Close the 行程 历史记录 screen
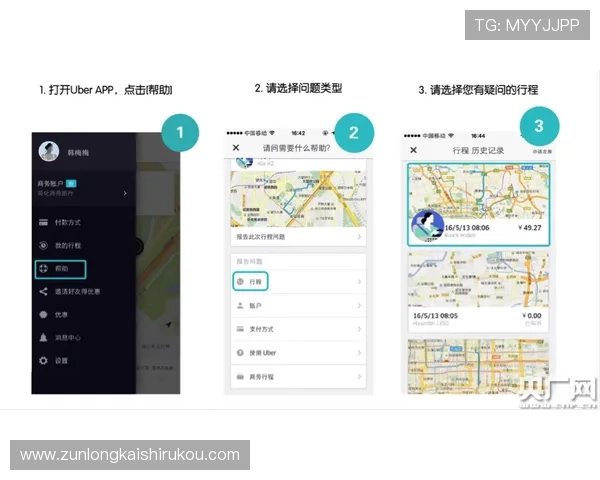600x480 pixels. (x=414, y=150)
